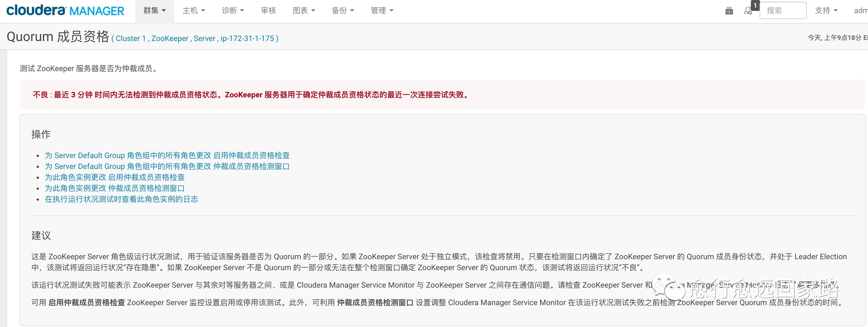The width and height of the screenshot is (868, 327).
Task: Open the ZooKeeper breadcrumb link
Action: coord(170,38)
